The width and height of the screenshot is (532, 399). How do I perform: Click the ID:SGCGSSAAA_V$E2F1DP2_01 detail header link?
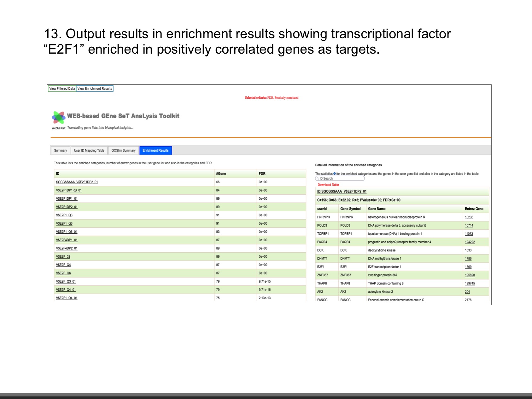point(342,191)
